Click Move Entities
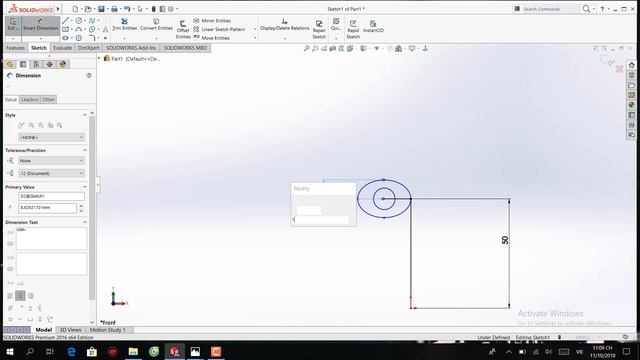 pyautogui.click(x=211, y=38)
